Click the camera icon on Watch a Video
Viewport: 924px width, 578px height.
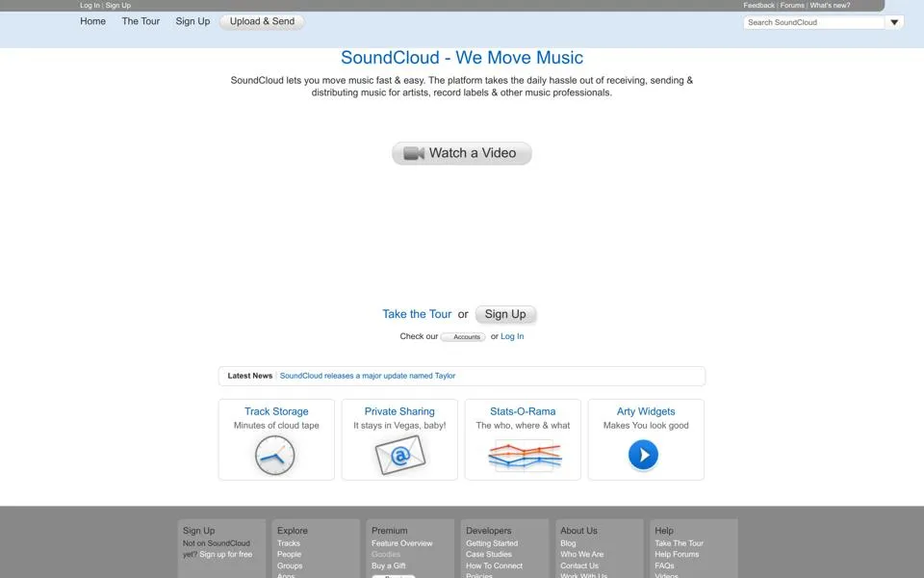coord(414,153)
